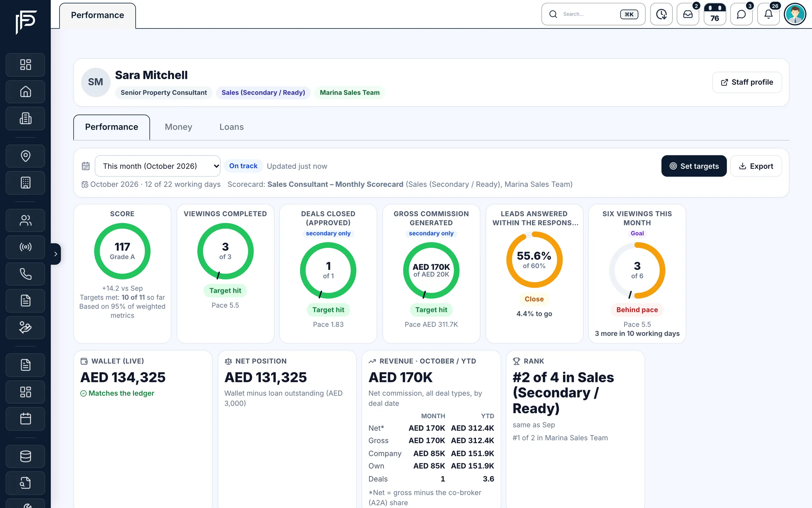Click the Score 117 Grade A ring

pyautogui.click(x=122, y=251)
